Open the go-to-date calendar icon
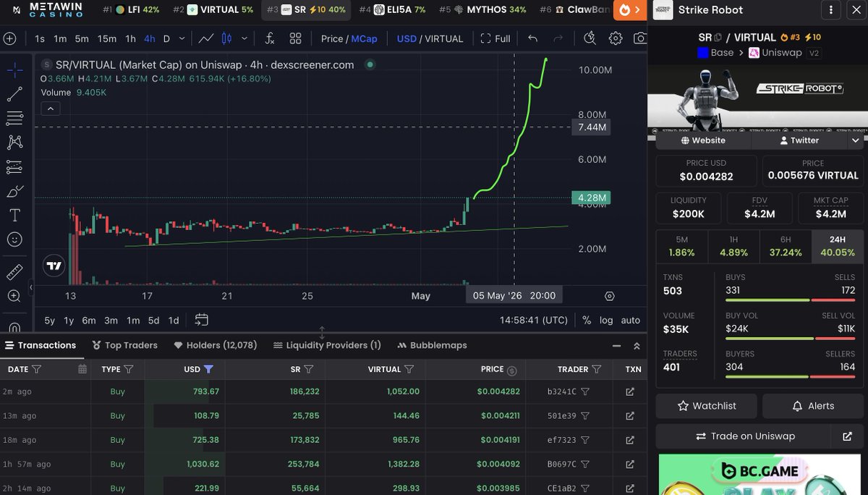 click(201, 320)
